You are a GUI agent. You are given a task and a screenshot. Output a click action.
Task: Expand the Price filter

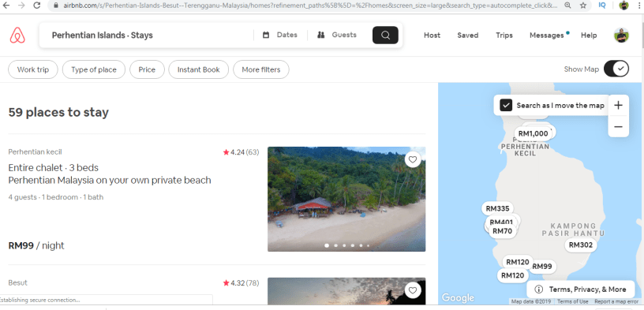147,69
